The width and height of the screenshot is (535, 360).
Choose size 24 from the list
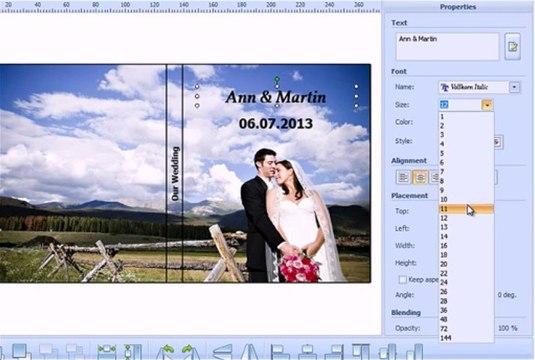[466, 282]
